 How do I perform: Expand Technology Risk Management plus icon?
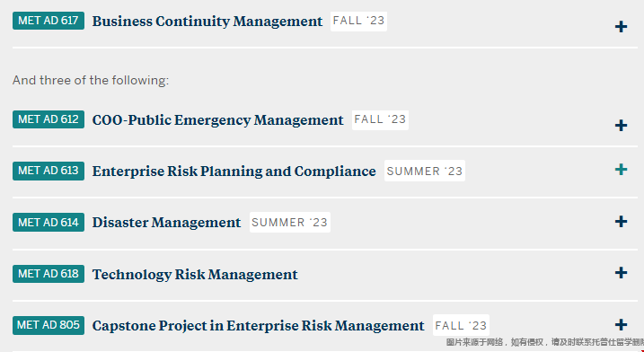621,273
